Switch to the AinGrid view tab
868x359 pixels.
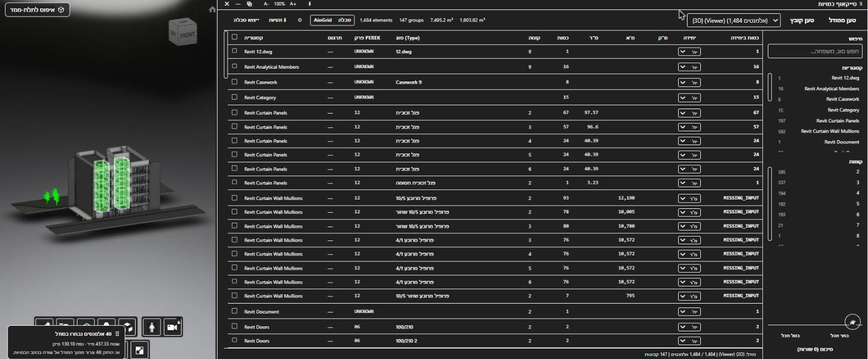tap(323, 20)
